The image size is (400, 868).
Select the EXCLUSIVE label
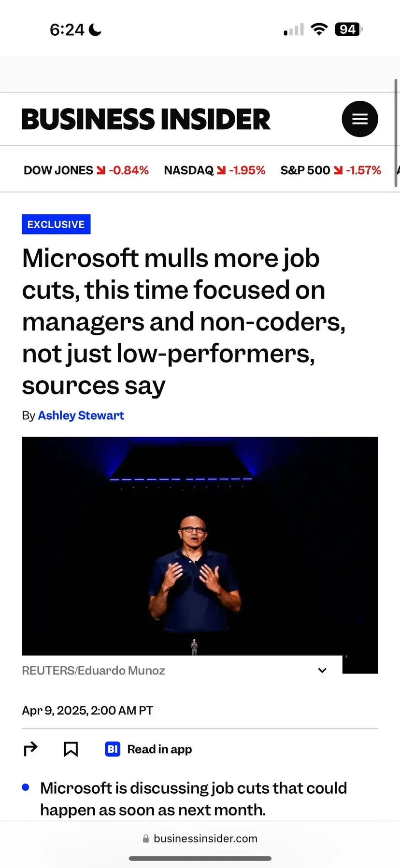[56, 224]
